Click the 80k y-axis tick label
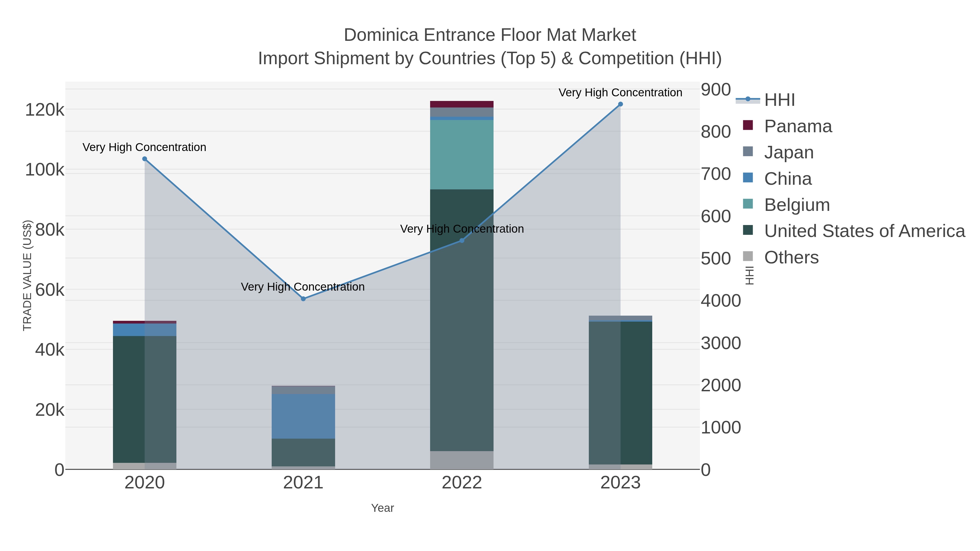This screenshot has height=551, width=980. click(x=50, y=230)
